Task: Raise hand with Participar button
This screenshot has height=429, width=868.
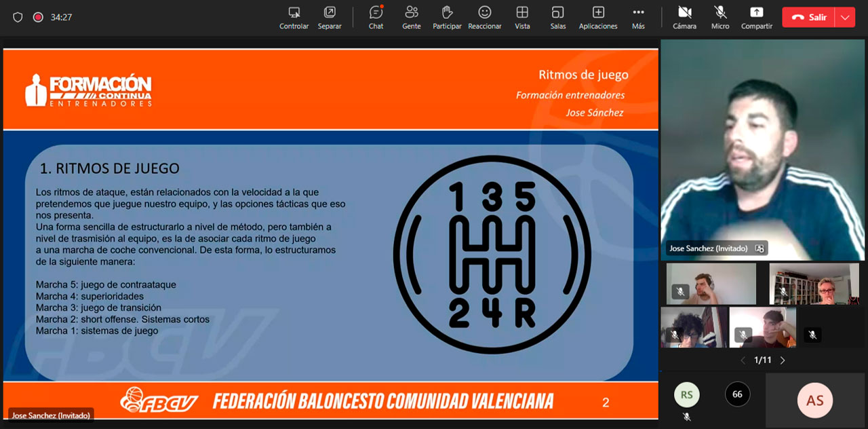Action: coord(447,18)
